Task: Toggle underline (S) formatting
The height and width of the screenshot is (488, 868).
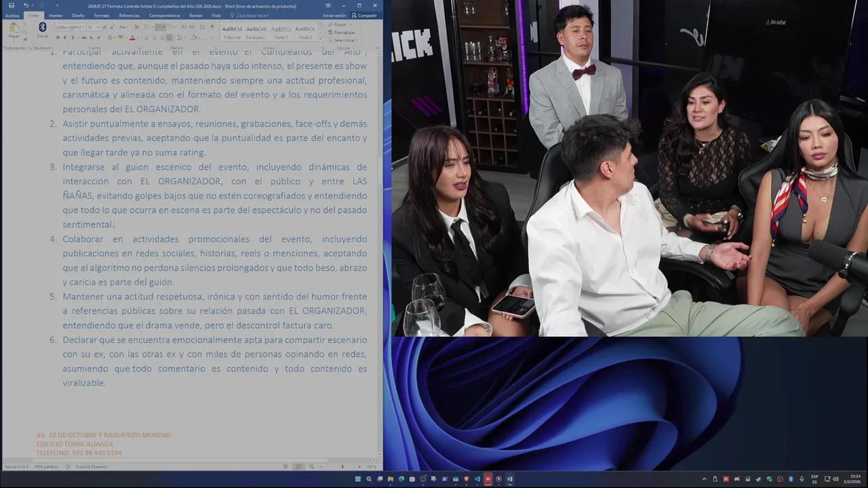Action: [73, 37]
